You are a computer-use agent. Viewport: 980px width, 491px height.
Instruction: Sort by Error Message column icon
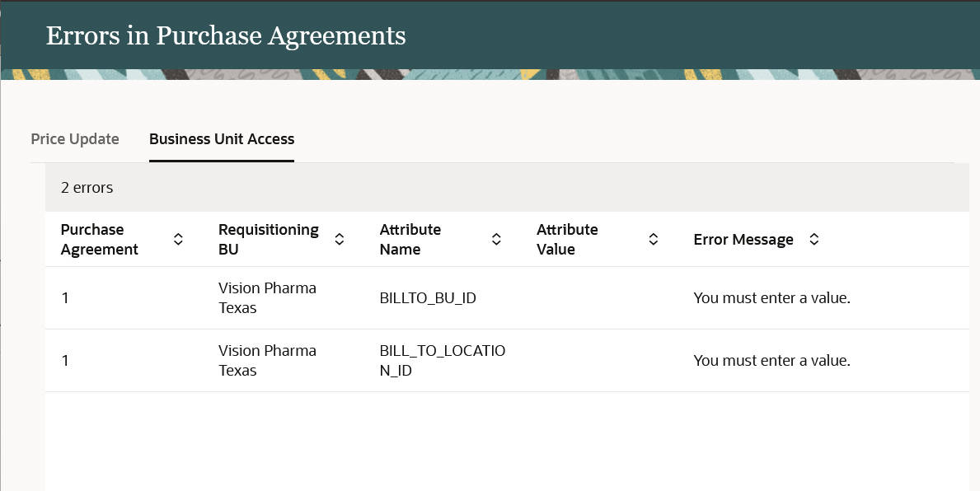point(814,240)
